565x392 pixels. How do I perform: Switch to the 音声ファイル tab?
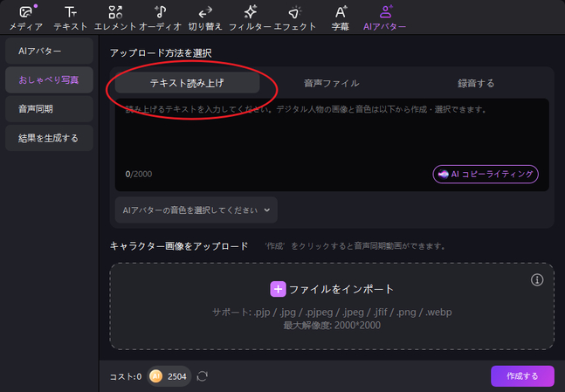331,83
